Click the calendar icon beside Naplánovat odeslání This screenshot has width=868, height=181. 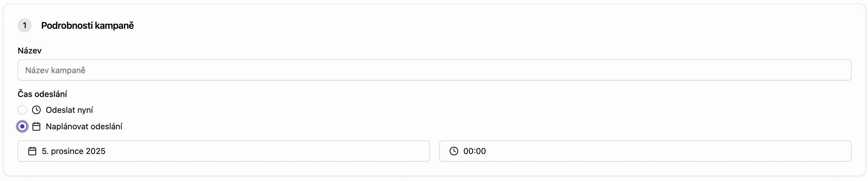click(36, 127)
